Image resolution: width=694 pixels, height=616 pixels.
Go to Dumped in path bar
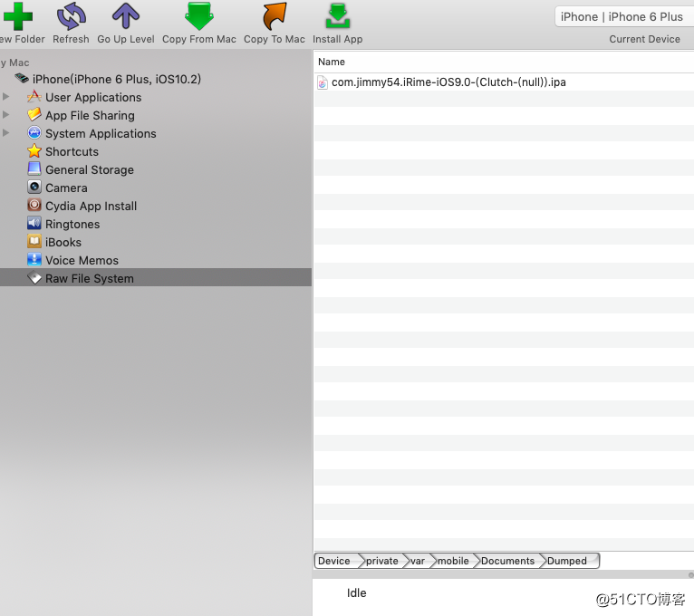(567, 561)
